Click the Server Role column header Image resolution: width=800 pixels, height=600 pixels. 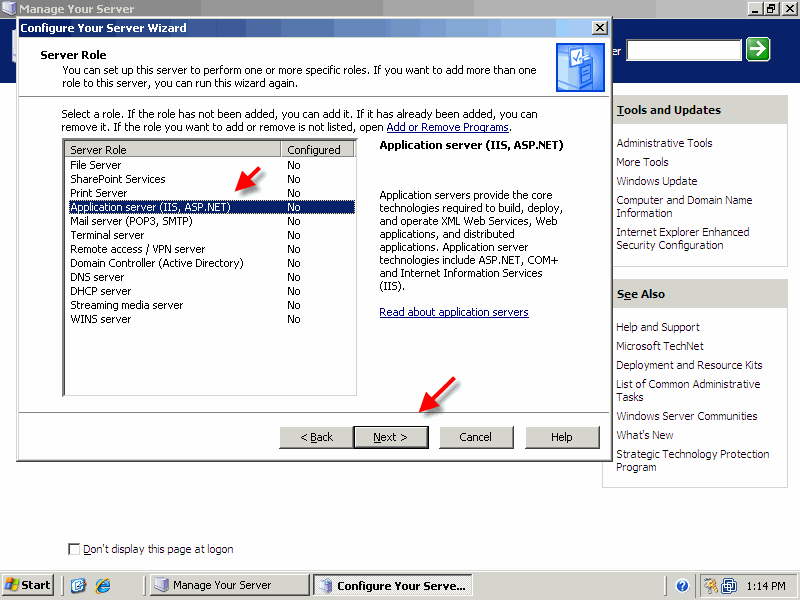[173, 149]
